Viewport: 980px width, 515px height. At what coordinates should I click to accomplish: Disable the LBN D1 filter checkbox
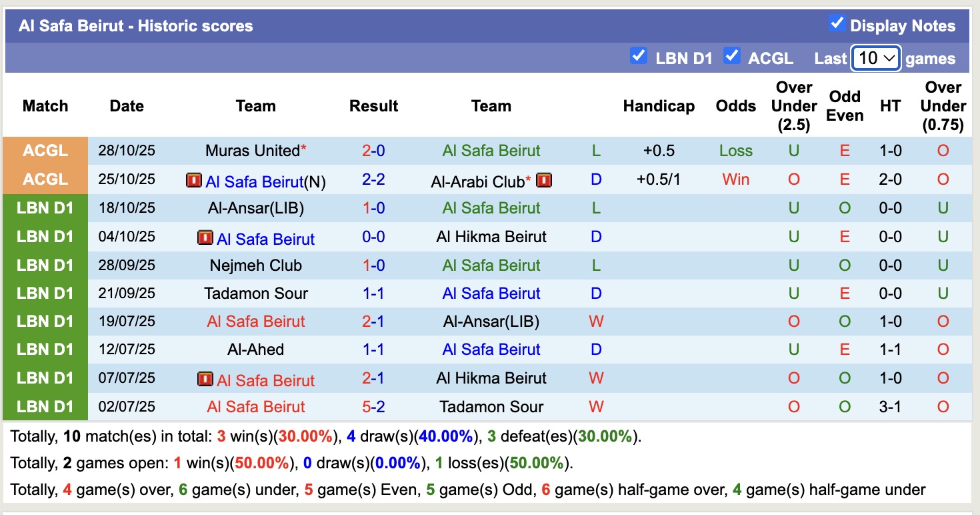(639, 57)
